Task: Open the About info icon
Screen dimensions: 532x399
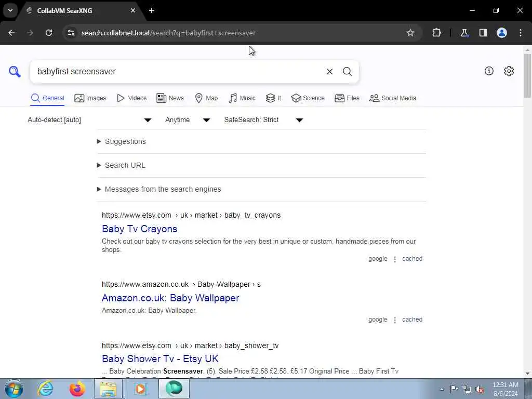Action: click(x=489, y=71)
